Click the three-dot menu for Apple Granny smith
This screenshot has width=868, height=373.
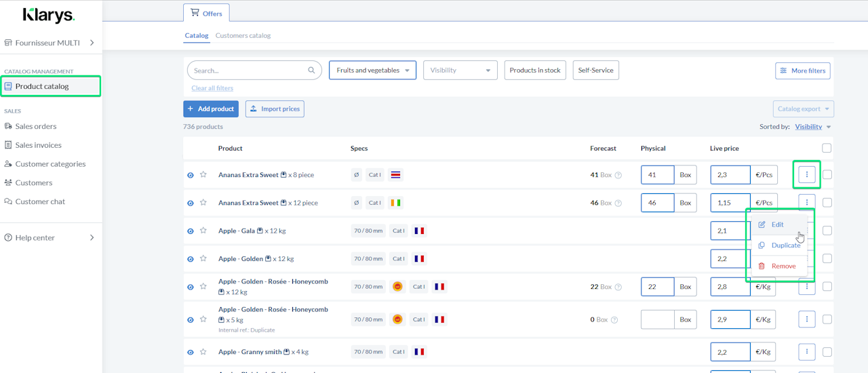pos(806,352)
